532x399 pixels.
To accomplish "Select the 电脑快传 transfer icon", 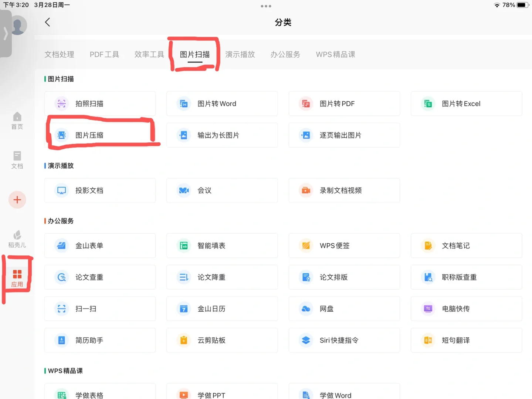I will click(x=428, y=308).
